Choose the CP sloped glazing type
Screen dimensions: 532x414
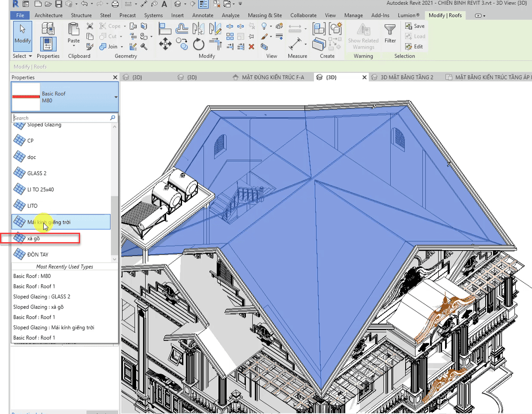(x=61, y=141)
